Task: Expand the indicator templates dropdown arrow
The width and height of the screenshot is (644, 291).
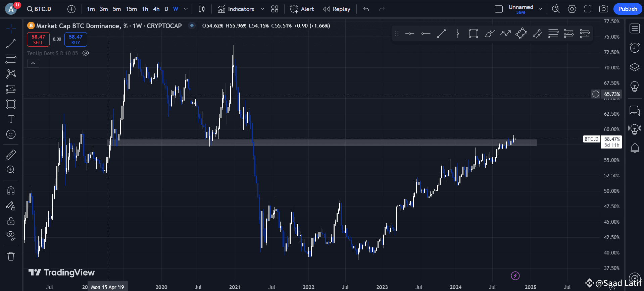Action: (x=262, y=9)
